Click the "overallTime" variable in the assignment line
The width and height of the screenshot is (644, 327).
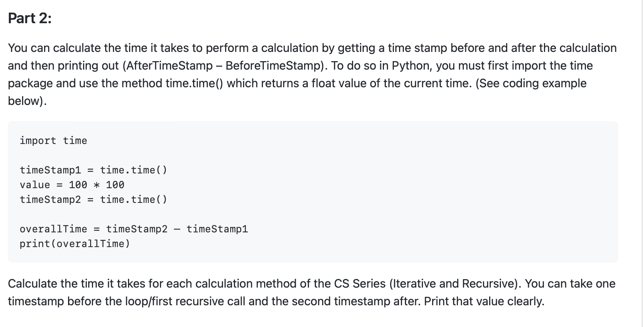[x=53, y=229]
